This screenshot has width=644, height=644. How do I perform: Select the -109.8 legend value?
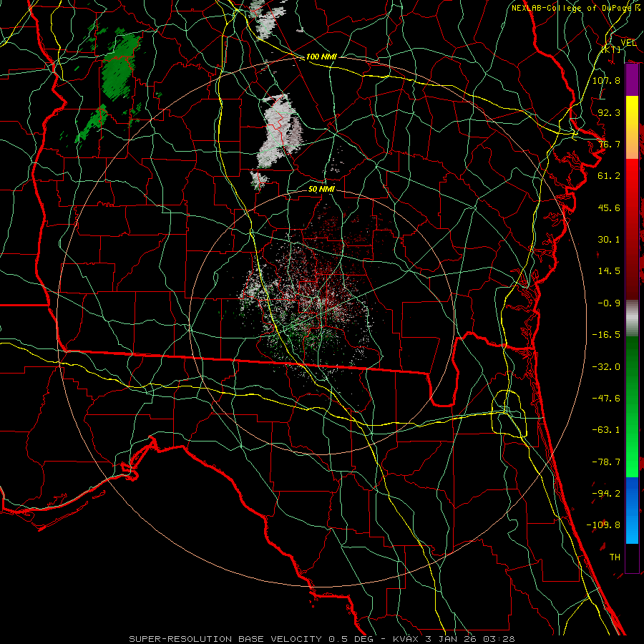[x=603, y=525]
